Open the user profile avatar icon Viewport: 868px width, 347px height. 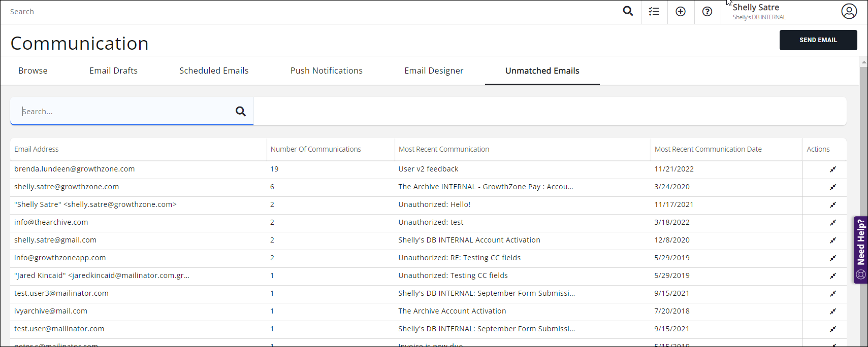click(x=849, y=11)
